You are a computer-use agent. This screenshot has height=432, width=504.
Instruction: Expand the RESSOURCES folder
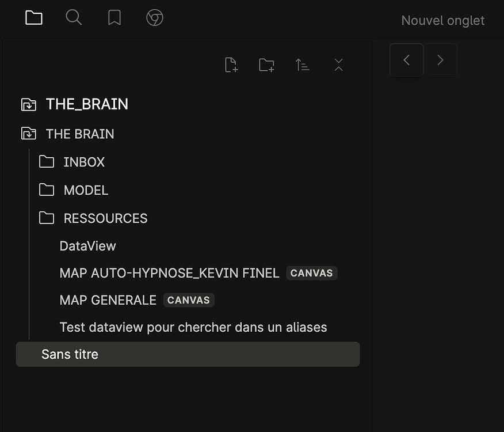pos(105,218)
